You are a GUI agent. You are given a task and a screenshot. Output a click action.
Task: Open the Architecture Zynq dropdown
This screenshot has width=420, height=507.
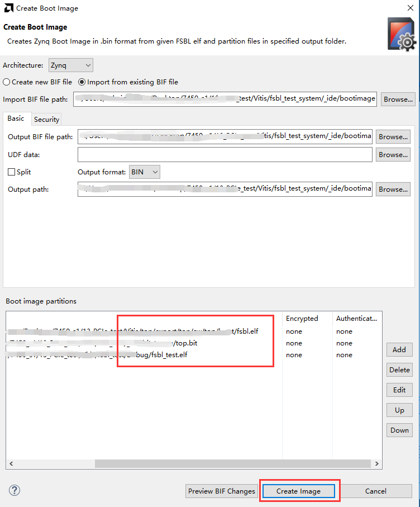point(71,65)
